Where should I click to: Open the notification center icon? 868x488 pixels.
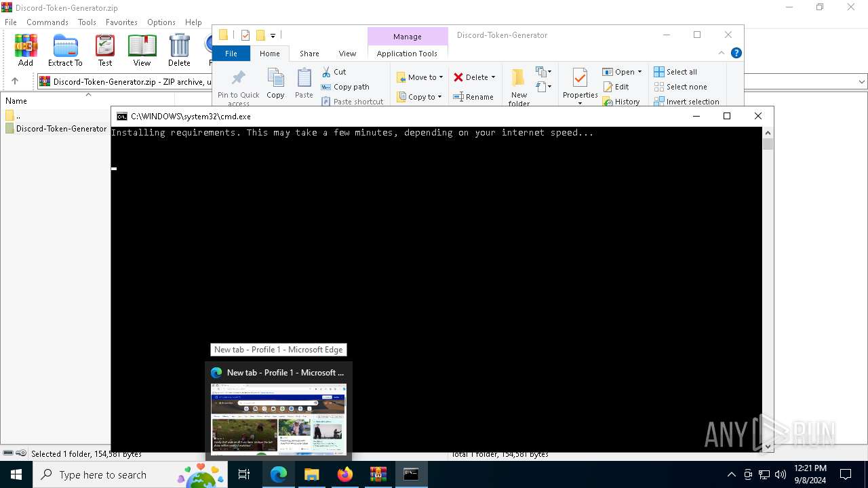[846, 474]
